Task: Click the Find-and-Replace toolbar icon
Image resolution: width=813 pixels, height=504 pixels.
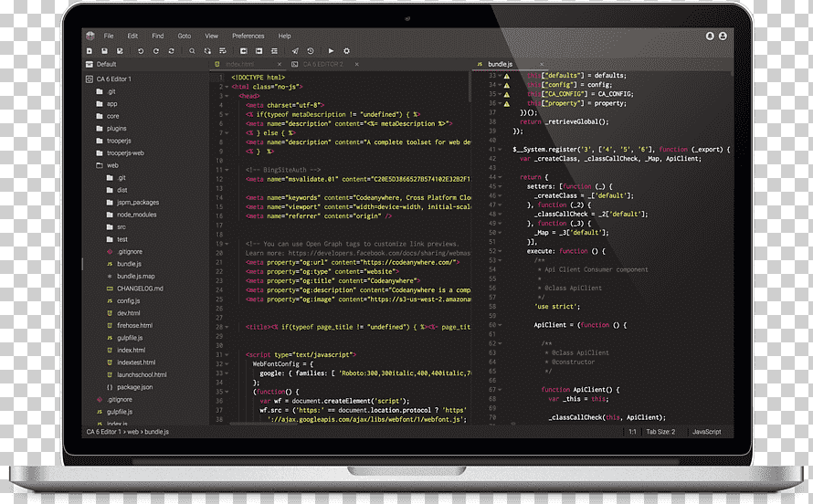Action: [x=207, y=51]
